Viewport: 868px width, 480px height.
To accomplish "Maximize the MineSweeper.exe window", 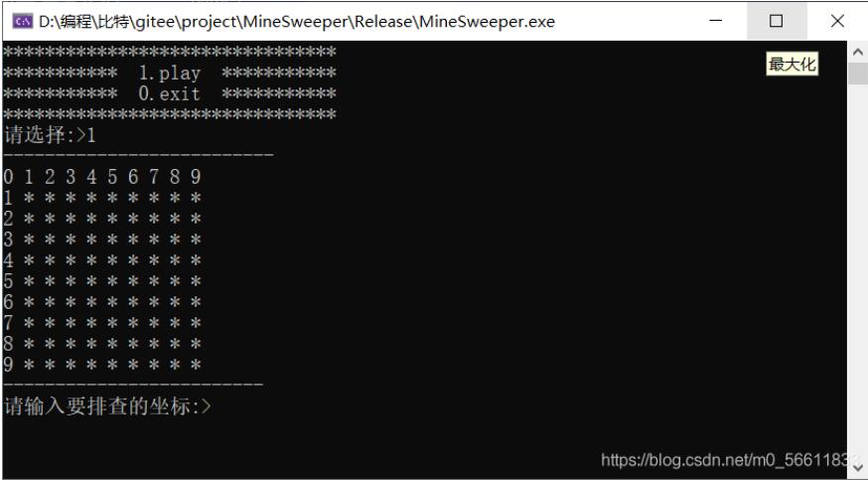I will (776, 21).
